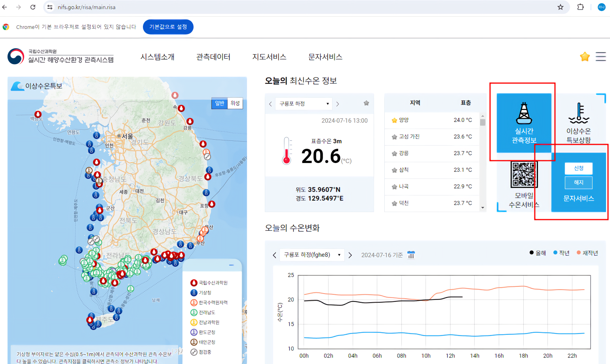Open 지도서비스 menu
Screen dimensions: 610x364
point(270,57)
